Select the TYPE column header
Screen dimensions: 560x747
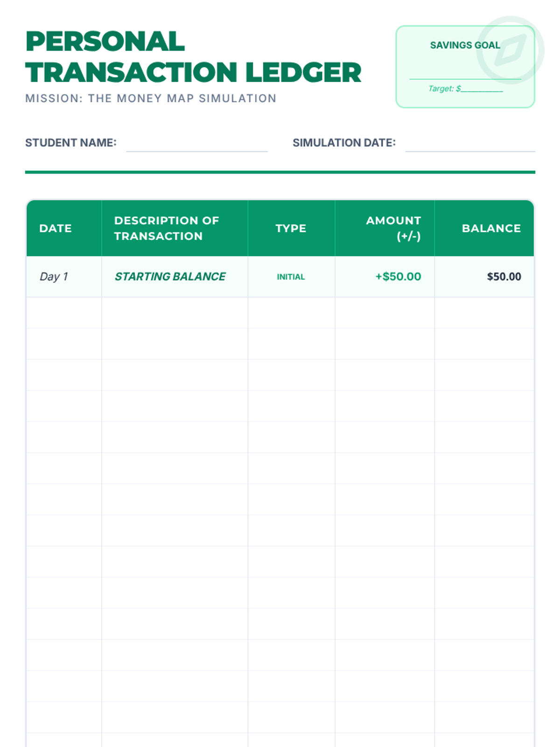click(291, 228)
